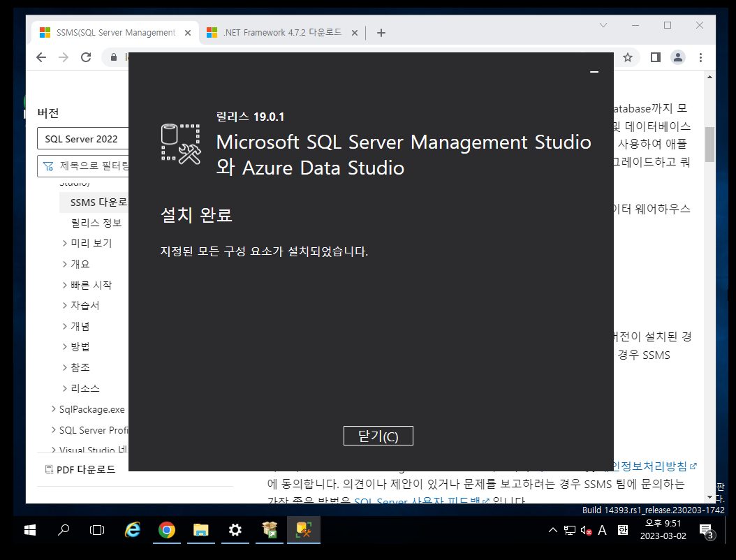
Task: Click the PDF 다운로드 link
Action: (x=80, y=469)
